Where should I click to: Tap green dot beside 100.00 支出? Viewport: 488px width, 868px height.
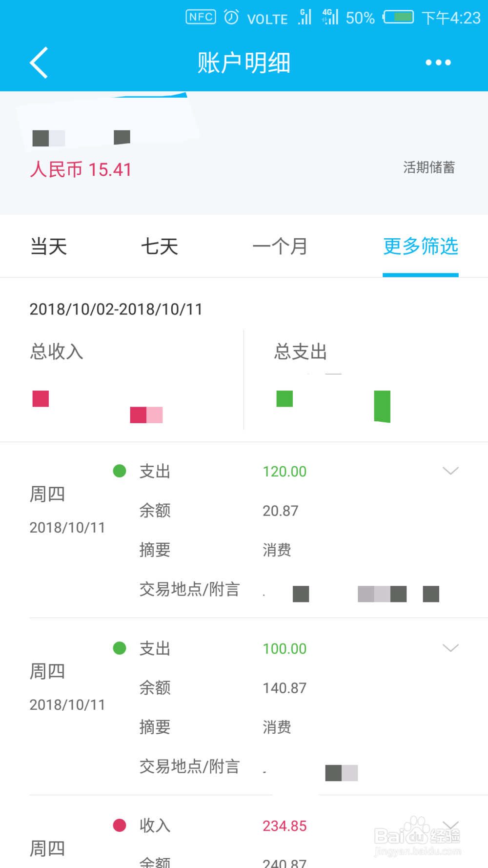pyautogui.click(x=120, y=648)
